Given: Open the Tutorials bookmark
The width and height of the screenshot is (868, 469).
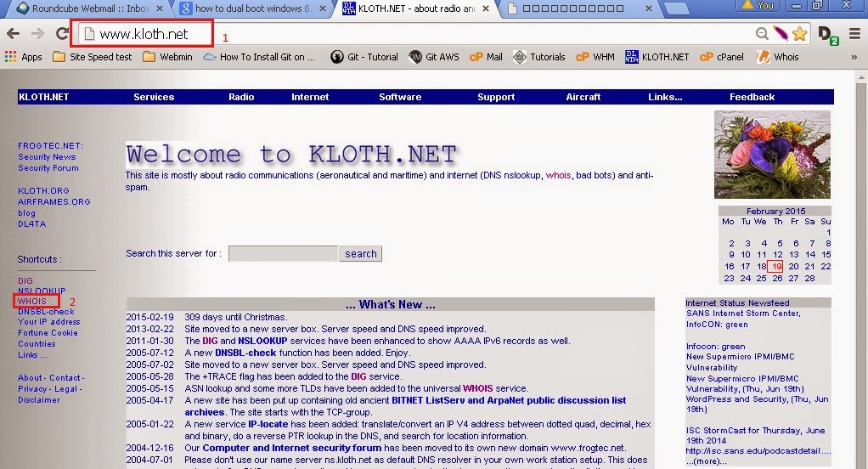Looking at the screenshot, I should click(x=539, y=56).
